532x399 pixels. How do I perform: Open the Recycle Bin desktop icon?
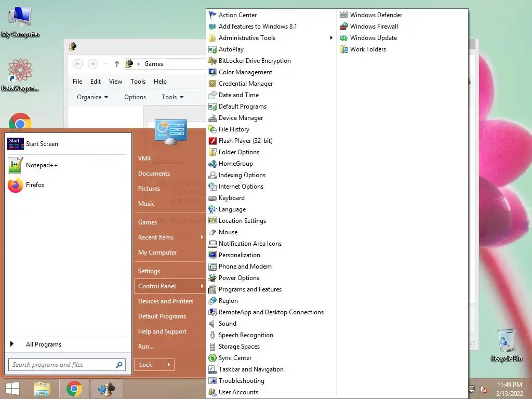[506, 345]
